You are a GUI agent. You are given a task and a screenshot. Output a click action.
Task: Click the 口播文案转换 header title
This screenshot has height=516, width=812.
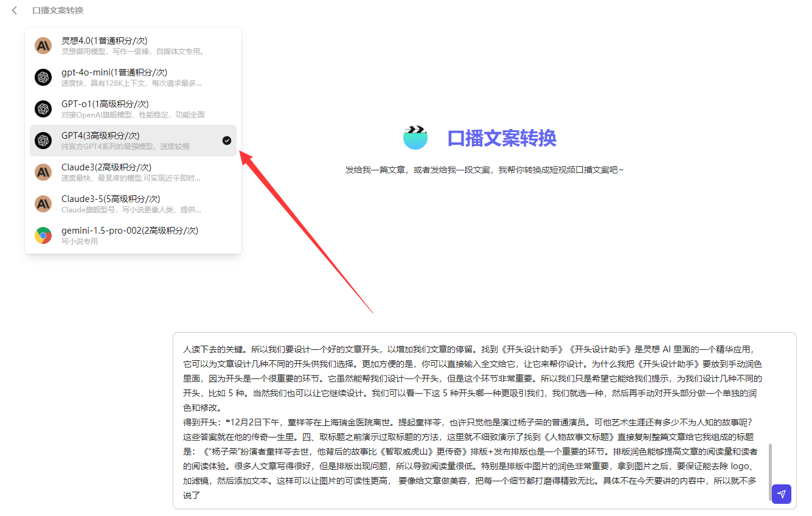tap(58, 10)
